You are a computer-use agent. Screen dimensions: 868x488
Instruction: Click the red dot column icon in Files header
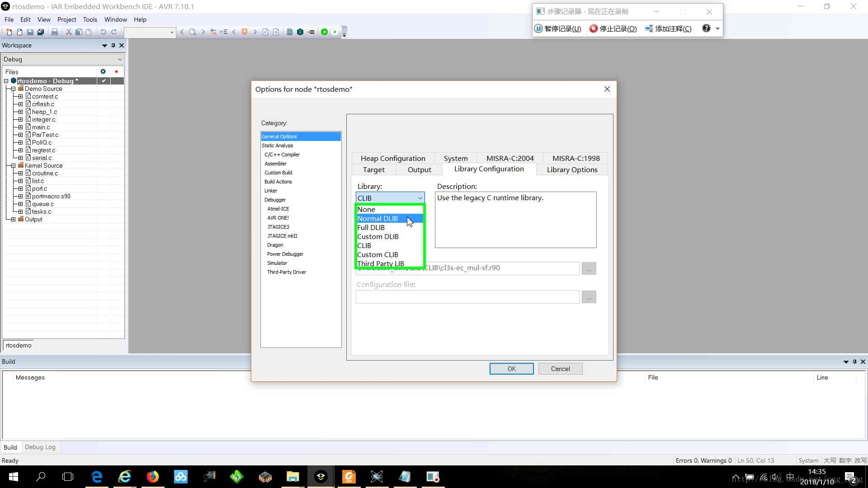pos(117,71)
